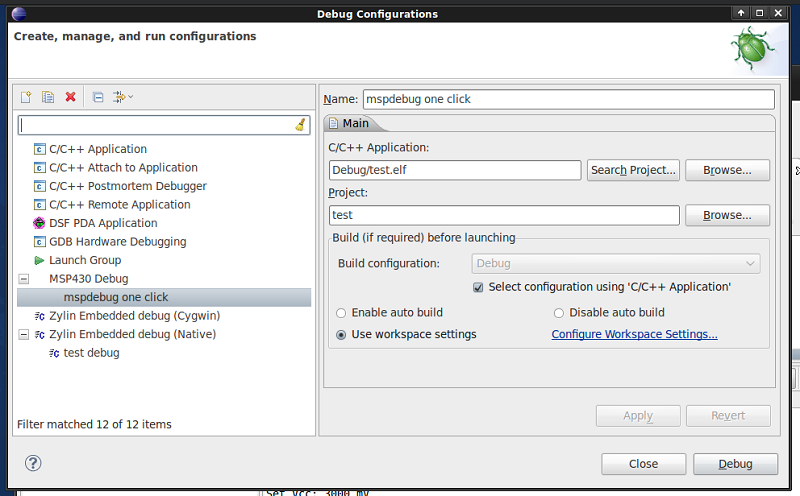Select C/C++ Postmortem Debugger type
The height and width of the screenshot is (496, 800).
pyautogui.click(x=128, y=186)
